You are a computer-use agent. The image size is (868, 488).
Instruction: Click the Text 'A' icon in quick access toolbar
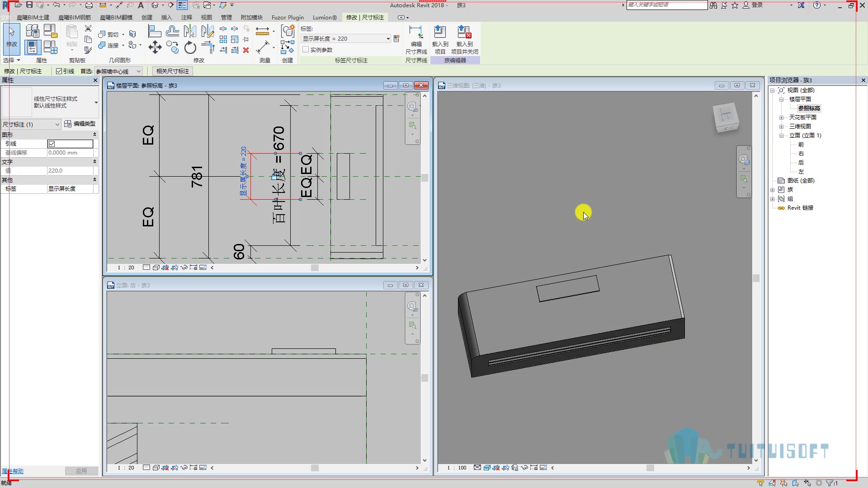tap(141, 5)
